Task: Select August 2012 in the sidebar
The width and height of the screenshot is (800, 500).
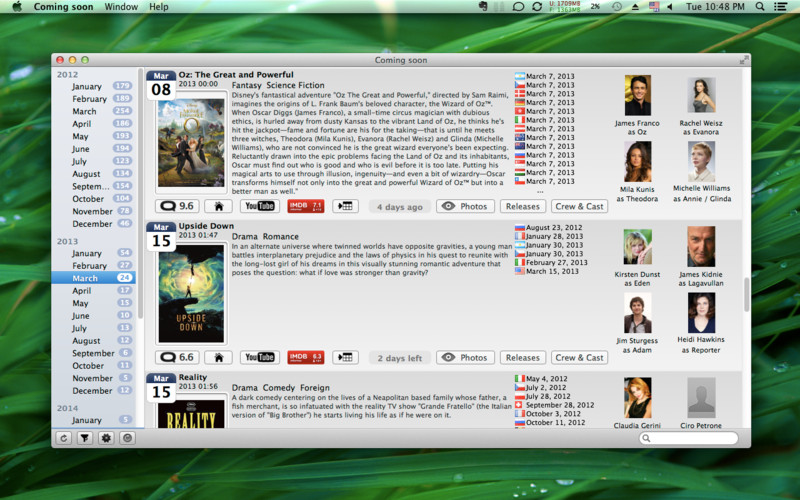Action: 86,174
